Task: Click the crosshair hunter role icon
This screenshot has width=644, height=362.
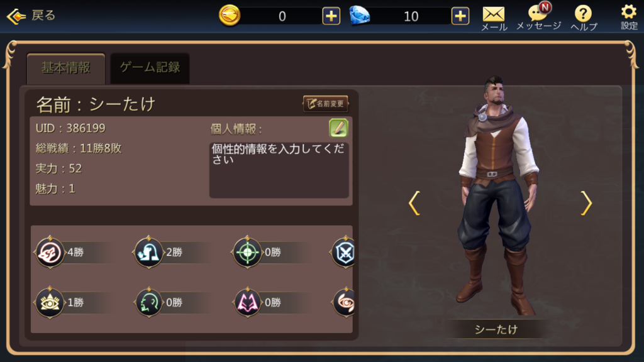Action: tap(247, 252)
